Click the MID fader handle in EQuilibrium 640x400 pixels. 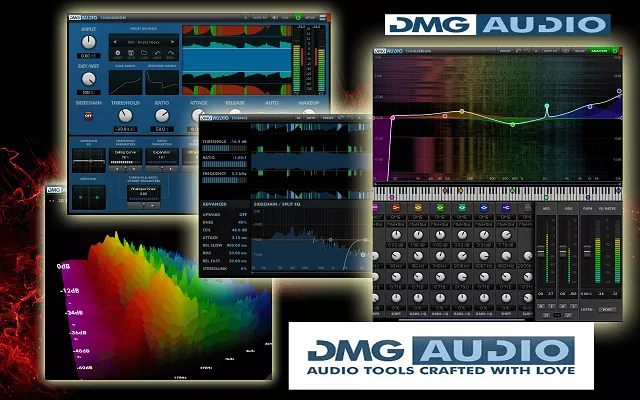(x=541, y=252)
